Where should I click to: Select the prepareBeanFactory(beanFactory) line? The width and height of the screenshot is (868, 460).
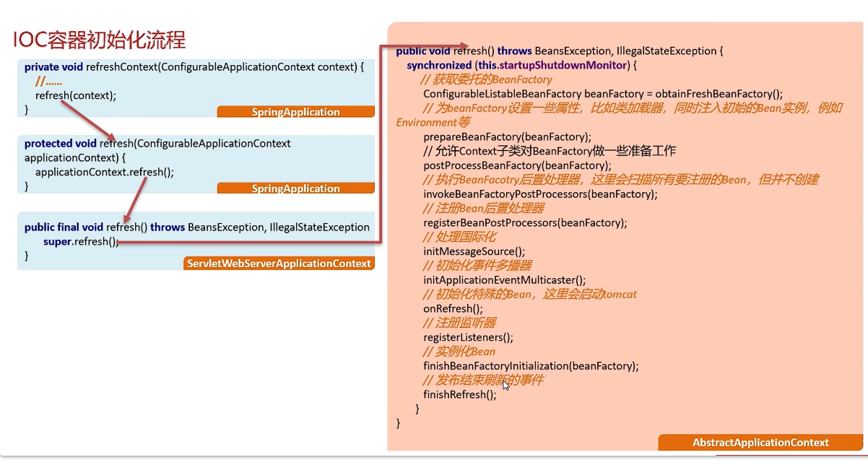pyautogui.click(x=507, y=136)
